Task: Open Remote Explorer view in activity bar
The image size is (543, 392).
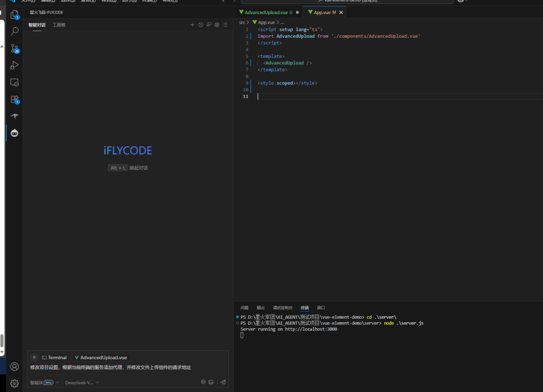Action: tap(15, 82)
